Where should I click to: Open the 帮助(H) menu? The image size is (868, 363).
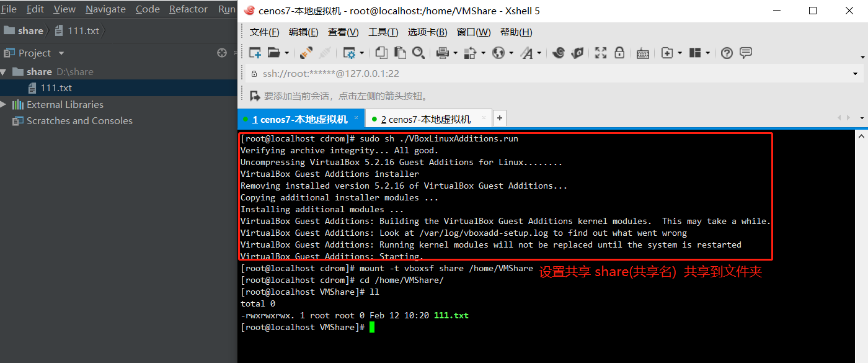pyautogui.click(x=516, y=32)
